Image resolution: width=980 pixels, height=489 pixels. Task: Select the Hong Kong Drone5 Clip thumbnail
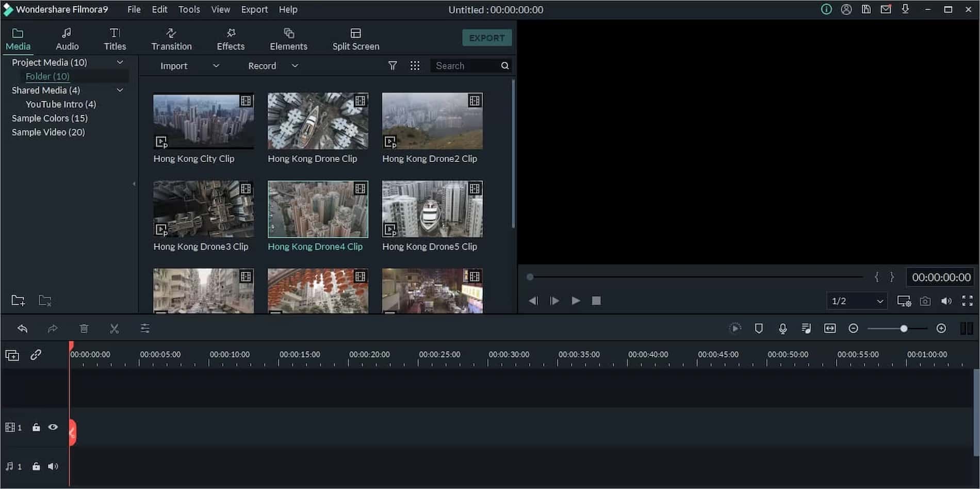click(x=432, y=209)
